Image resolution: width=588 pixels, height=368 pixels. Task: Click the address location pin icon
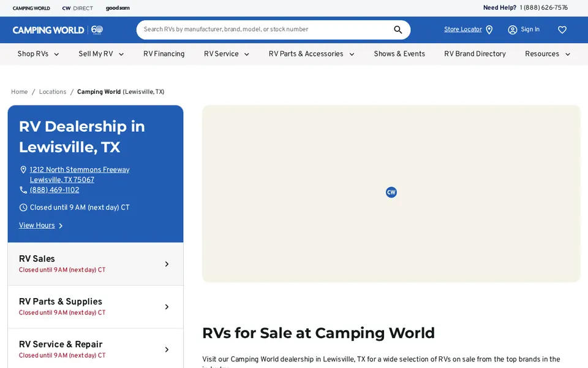pyautogui.click(x=23, y=170)
